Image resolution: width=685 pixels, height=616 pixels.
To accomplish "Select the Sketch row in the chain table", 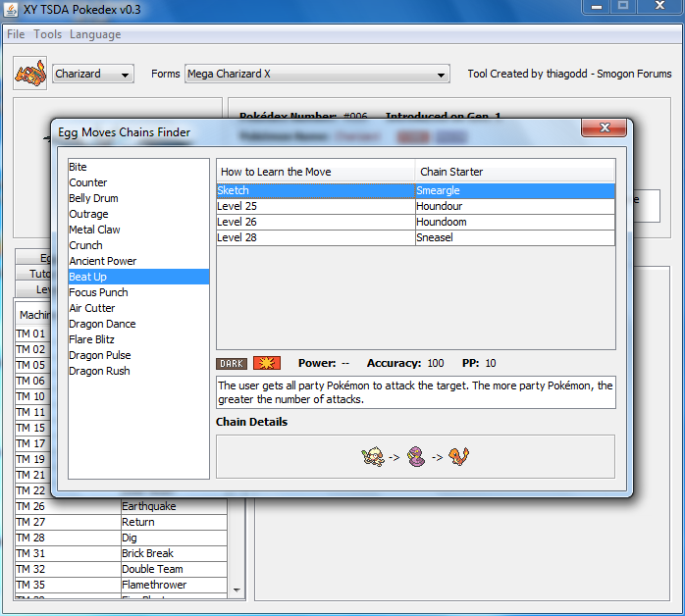I will tap(415, 190).
